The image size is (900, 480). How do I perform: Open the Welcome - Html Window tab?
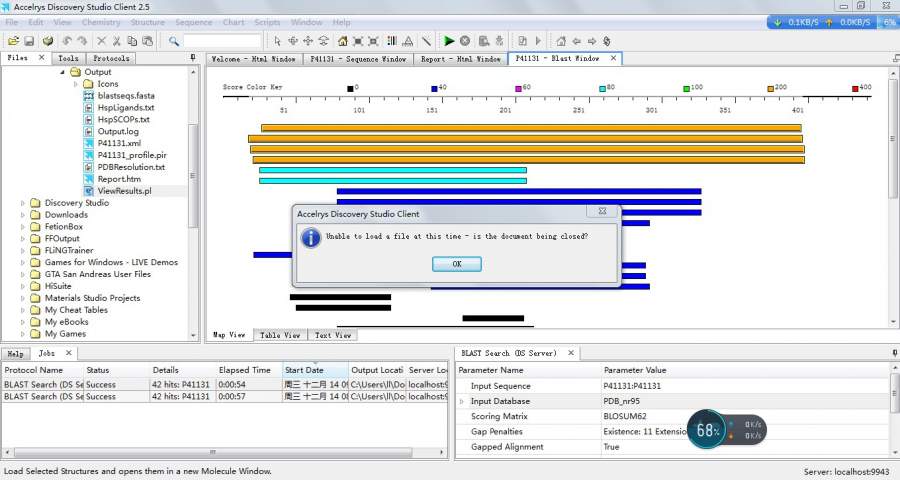click(x=254, y=59)
